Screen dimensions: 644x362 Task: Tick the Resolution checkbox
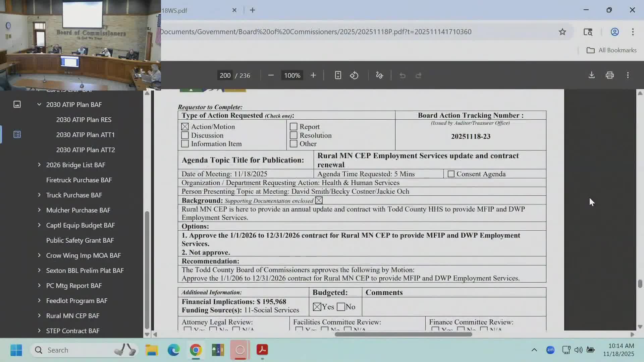click(293, 135)
